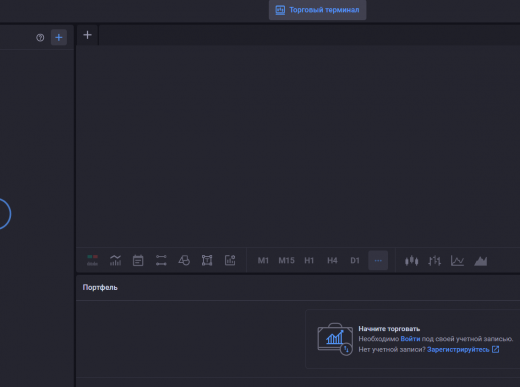Select the H1 timeframe

click(309, 261)
